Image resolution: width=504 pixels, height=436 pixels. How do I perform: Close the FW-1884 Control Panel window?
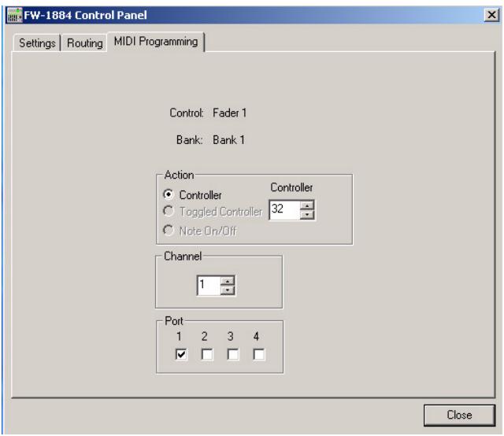(x=491, y=15)
